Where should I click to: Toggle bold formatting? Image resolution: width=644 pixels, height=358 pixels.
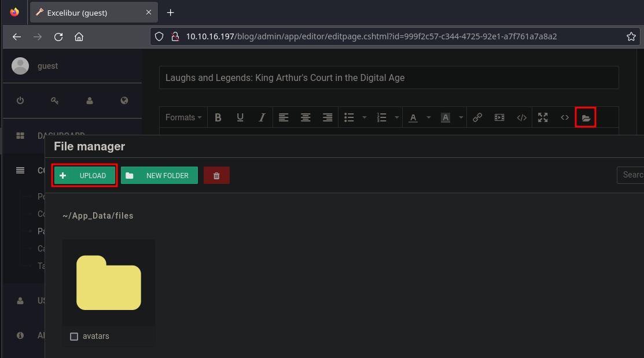pyautogui.click(x=218, y=117)
